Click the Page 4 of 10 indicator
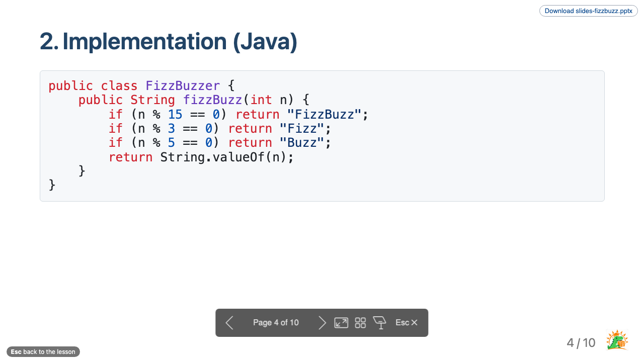644x362 pixels. [276, 323]
